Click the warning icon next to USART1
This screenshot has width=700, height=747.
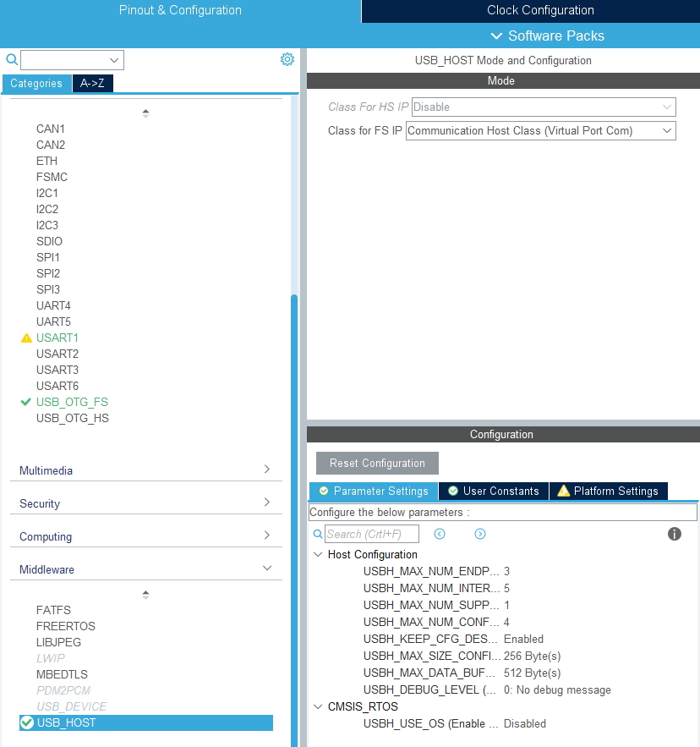click(25, 338)
